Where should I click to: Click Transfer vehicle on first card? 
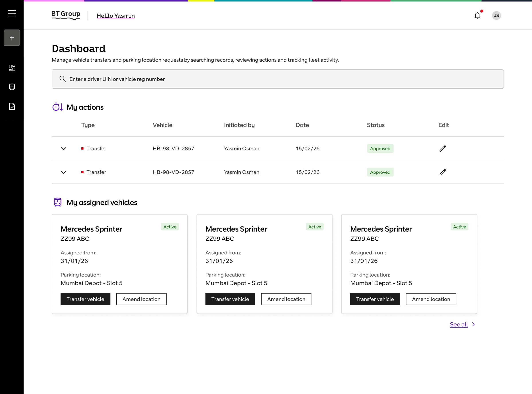(85, 299)
